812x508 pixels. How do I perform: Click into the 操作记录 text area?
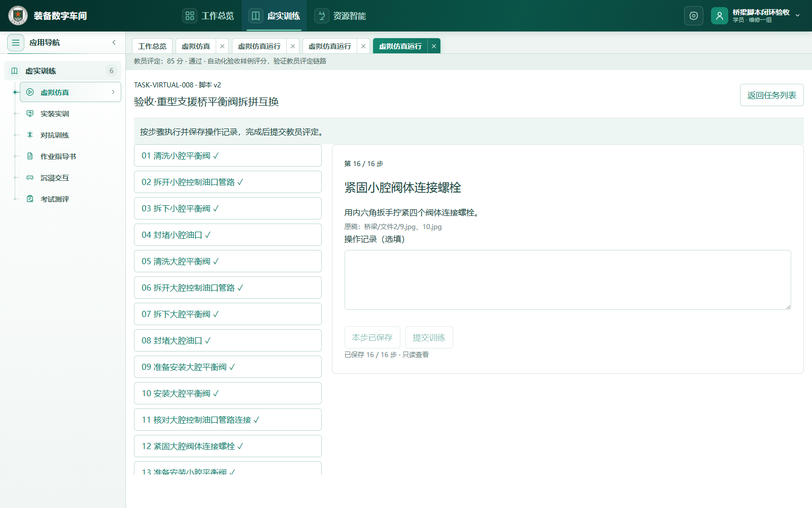coord(567,280)
